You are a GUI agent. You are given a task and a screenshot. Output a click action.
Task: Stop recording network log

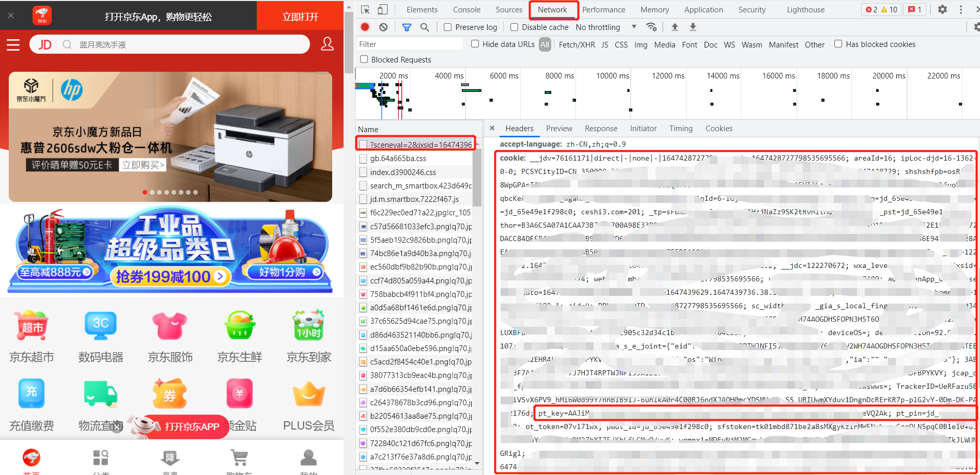tap(365, 27)
